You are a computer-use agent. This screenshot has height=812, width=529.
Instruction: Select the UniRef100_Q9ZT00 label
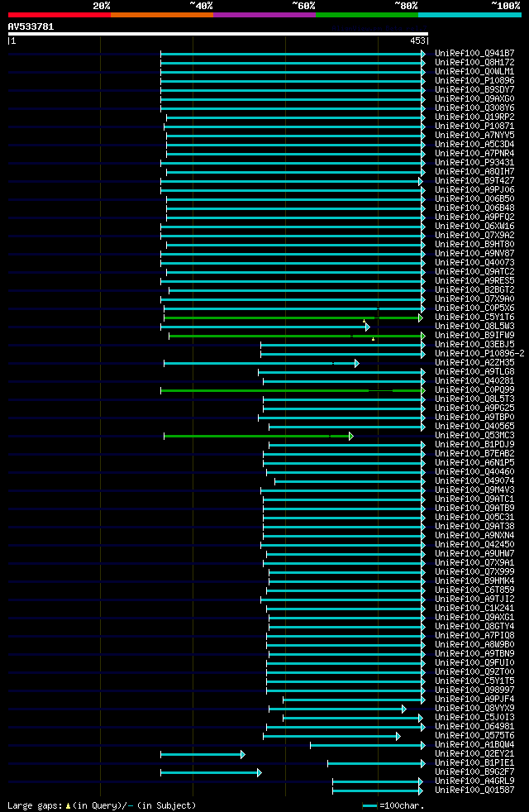point(474,672)
